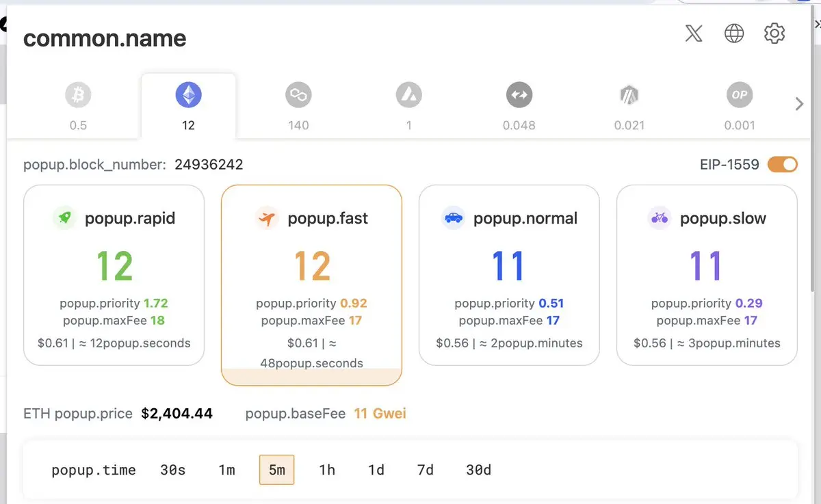Toggle the EIP-1559 switch

click(782, 164)
